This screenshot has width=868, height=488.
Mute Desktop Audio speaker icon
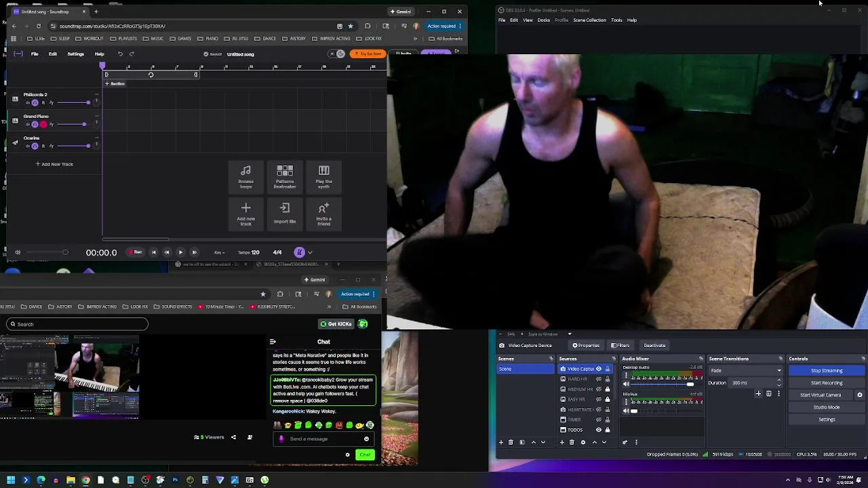point(626,384)
